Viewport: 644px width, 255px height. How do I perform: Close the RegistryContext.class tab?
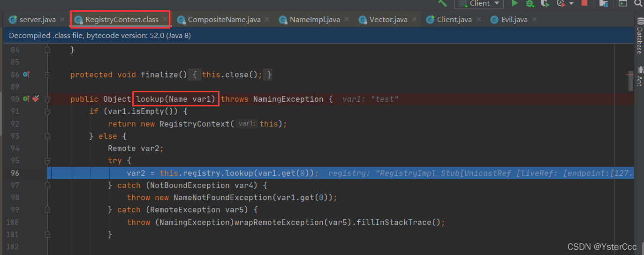[x=165, y=20]
